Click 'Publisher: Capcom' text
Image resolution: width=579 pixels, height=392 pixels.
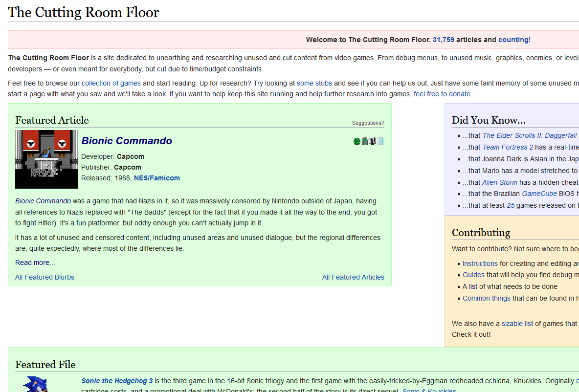pyautogui.click(x=111, y=167)
